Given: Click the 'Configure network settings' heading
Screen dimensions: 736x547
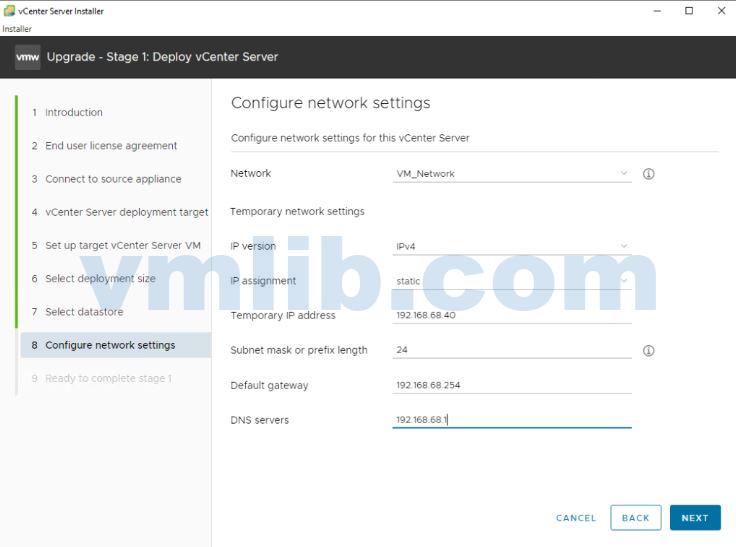Looking at the screenshot, I should [330, 103].
